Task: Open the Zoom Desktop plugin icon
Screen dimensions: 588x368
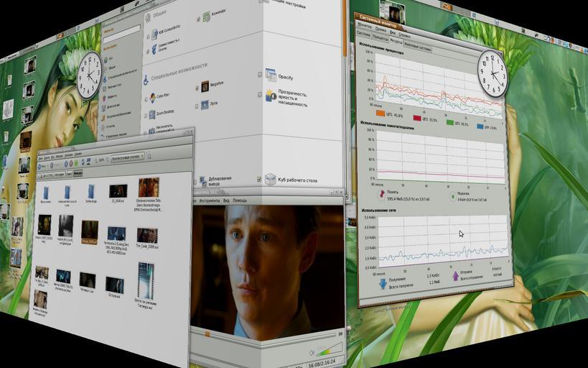Action: tap(151, 114)
